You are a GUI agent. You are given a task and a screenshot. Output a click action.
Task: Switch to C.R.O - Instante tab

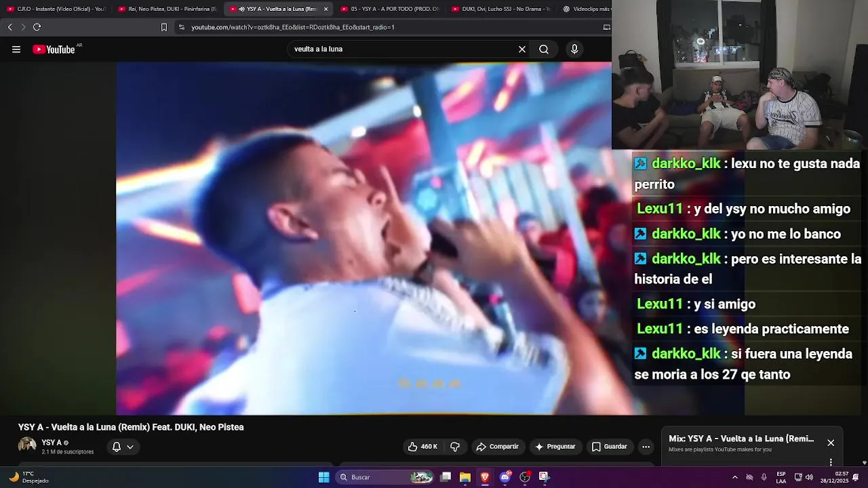point(56,9)
